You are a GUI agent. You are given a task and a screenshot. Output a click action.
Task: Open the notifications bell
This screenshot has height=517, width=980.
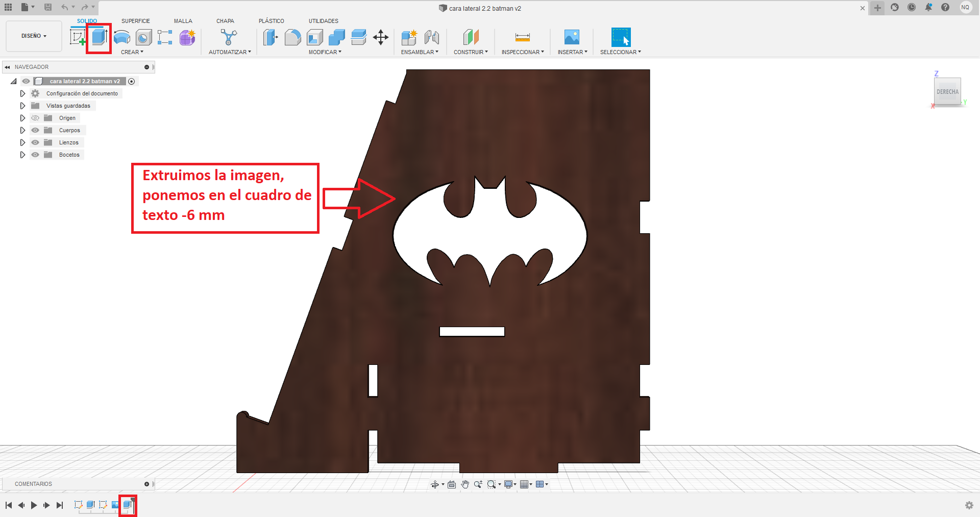928,7
